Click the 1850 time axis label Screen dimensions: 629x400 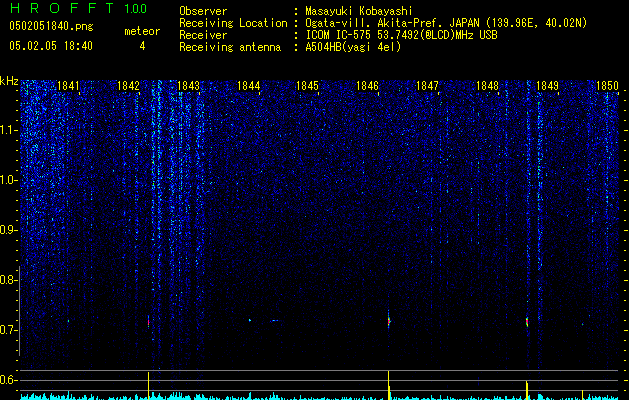[607, 86]
